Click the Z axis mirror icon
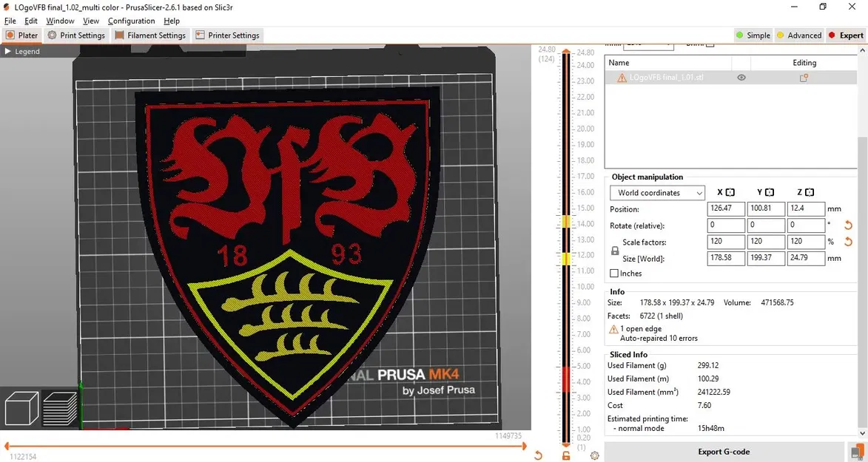Viewport: 868px width, 462px height. [x=810, y=192]
